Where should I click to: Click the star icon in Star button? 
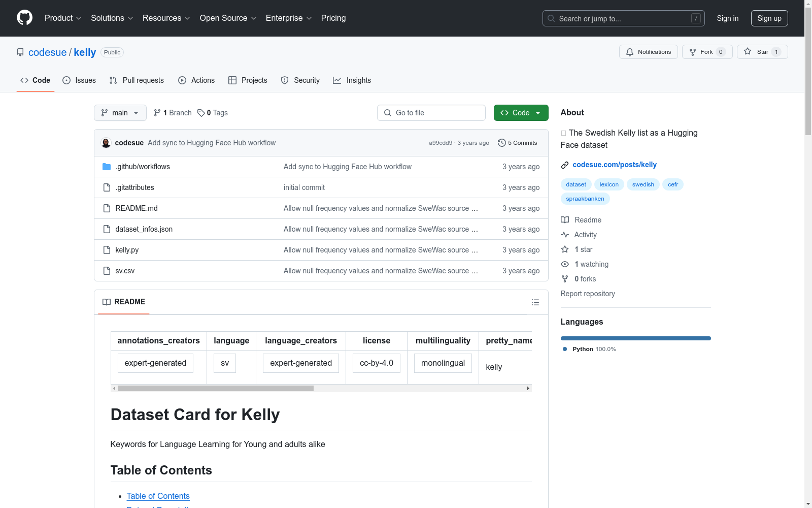[x=748, y=51]
